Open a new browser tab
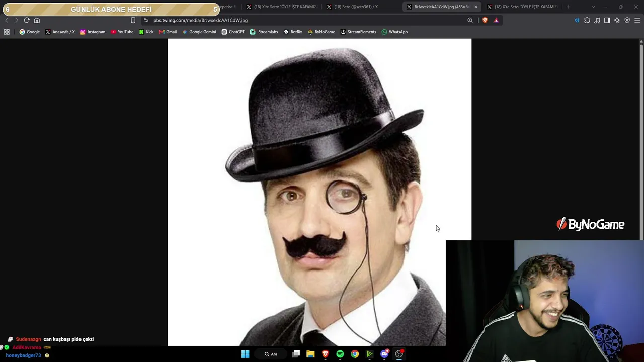 click(569, 7)
